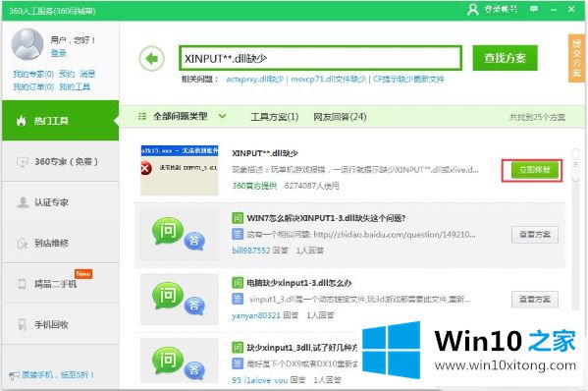Open 认证专家 sidebar item

tap(61, 202)
